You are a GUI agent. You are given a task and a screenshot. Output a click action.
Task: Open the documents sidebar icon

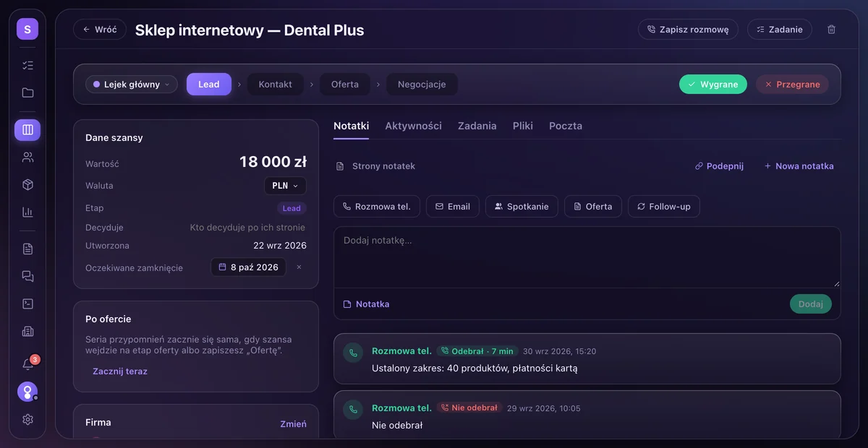tap(27, 249)
